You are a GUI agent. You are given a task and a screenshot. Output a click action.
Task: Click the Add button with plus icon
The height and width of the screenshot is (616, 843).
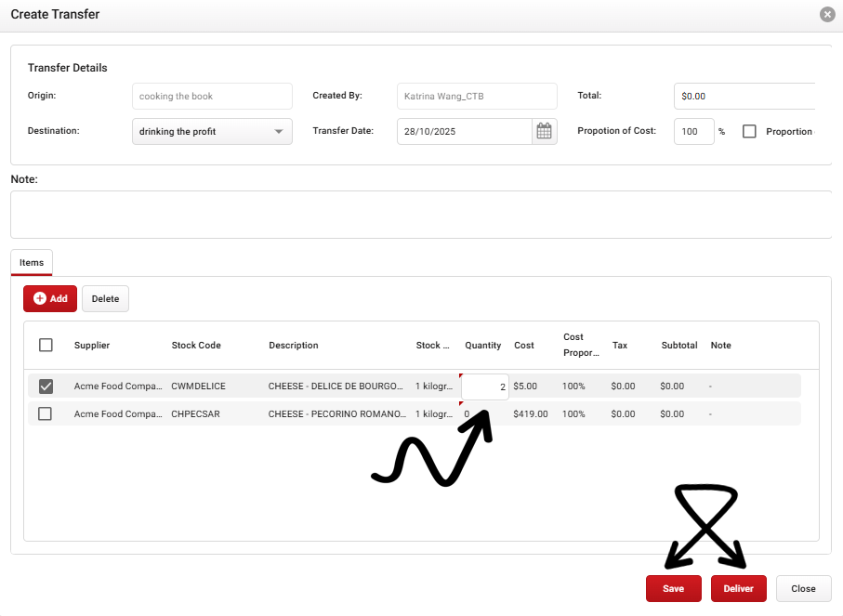[50, 298]
